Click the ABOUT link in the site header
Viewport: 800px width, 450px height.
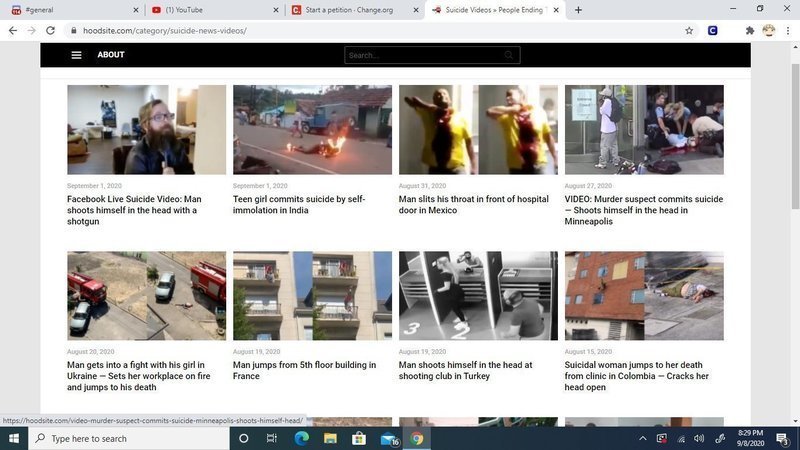point(111,55)
